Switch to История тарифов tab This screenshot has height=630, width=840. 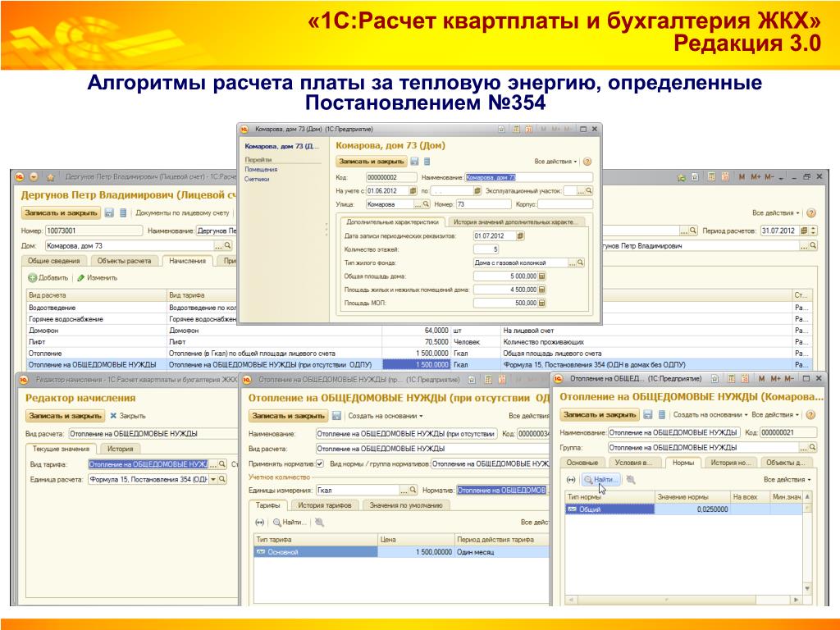325,505
